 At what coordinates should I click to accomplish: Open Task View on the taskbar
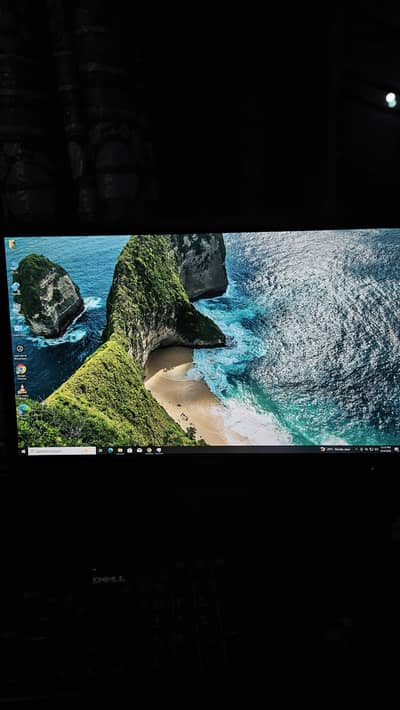101,451
